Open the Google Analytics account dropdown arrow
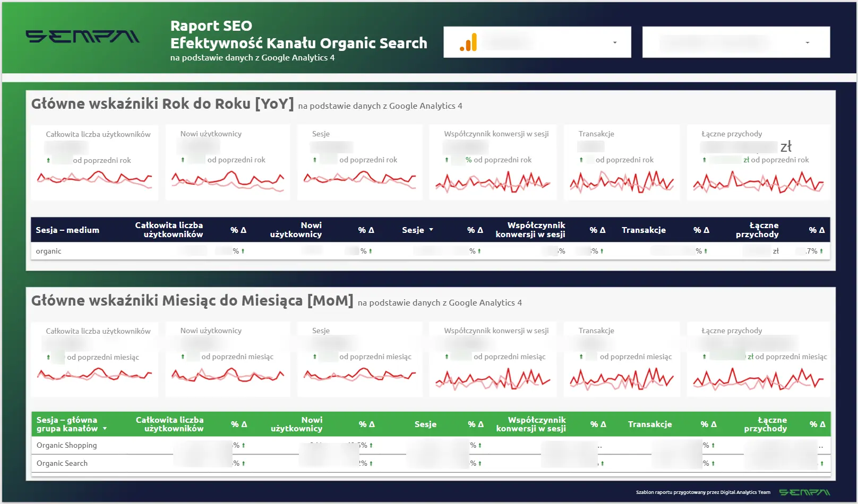Screen dimensions: 858x504 click(x=615, y=42)
